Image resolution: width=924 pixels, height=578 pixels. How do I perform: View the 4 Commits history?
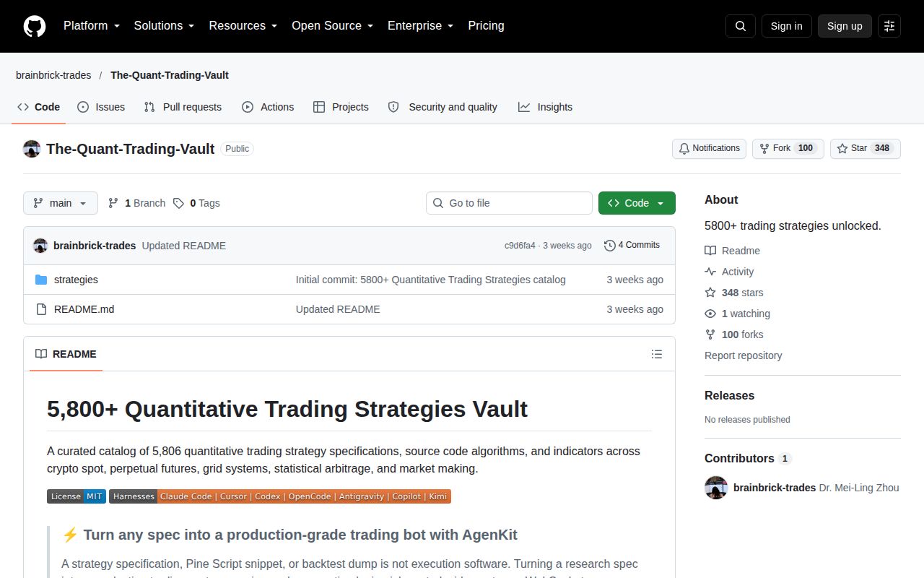coord(632,246)
